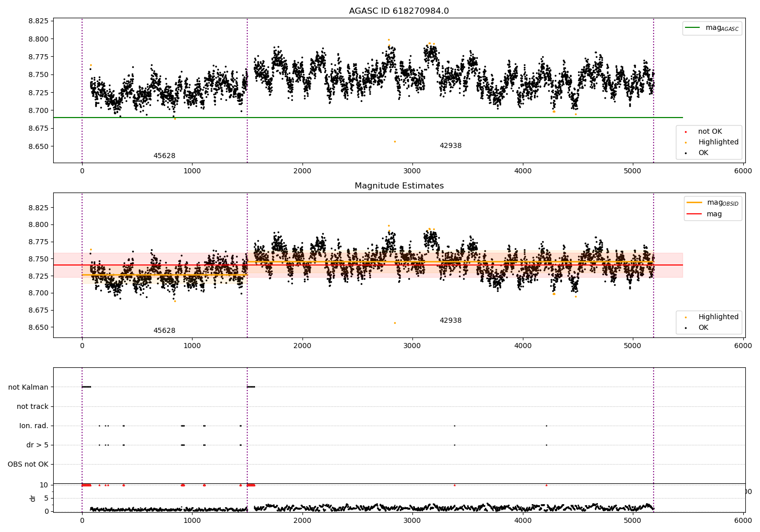Click 'not OK' in the first plot's legend
Image resolution: width=760 pixels, height=532 pixels.
[x=710, y=132]
